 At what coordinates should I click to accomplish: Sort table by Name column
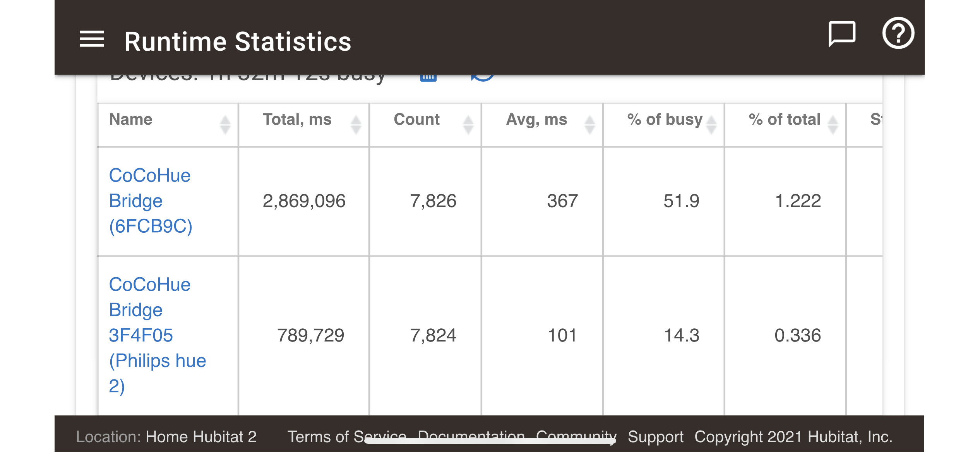(x=168, y=125)
